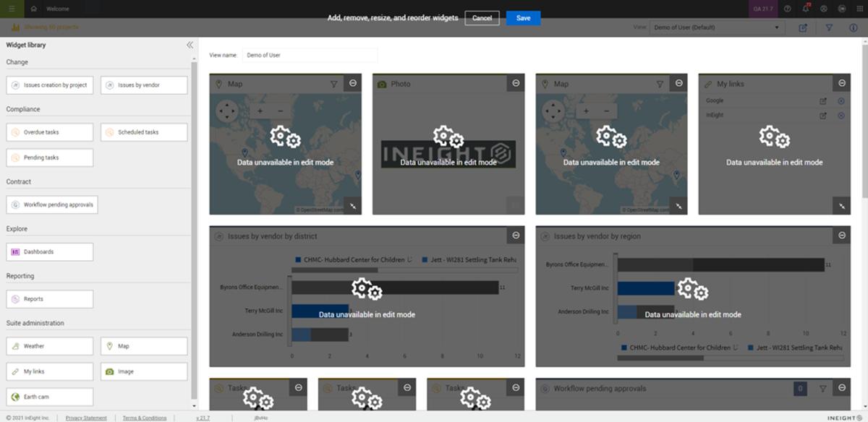The image size is (868, 422).
Task: Click resize handle on My links widget
Action: (x=841, y=206)
